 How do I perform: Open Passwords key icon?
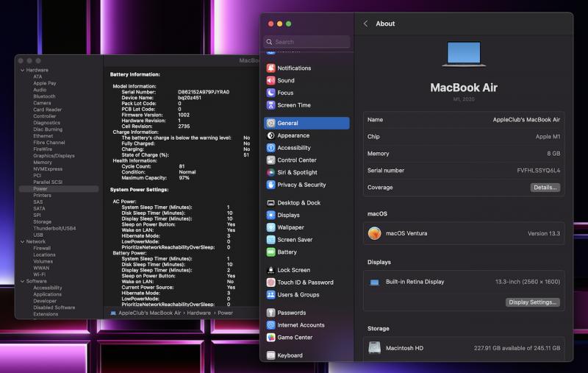tap(270, 313)
